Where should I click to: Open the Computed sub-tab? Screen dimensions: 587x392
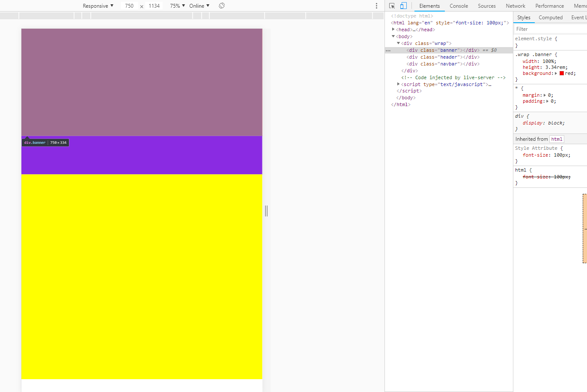pyautogui.click(x=551, y=18)
